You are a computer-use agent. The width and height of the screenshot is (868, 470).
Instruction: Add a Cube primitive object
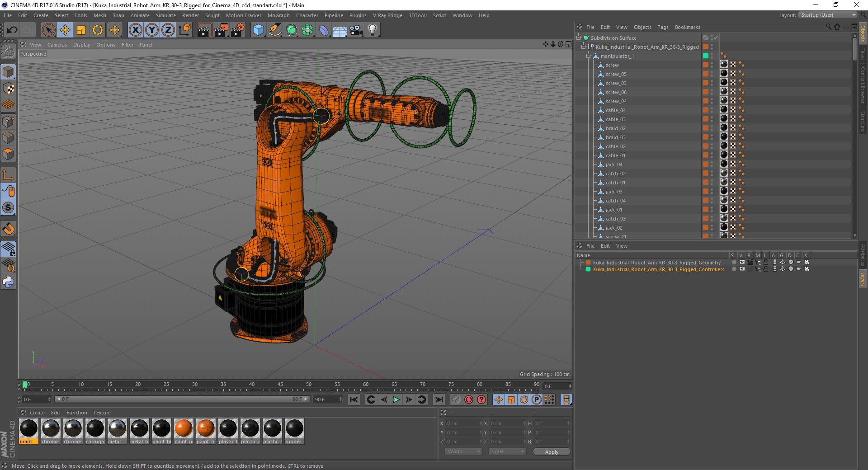pos(258,30)
